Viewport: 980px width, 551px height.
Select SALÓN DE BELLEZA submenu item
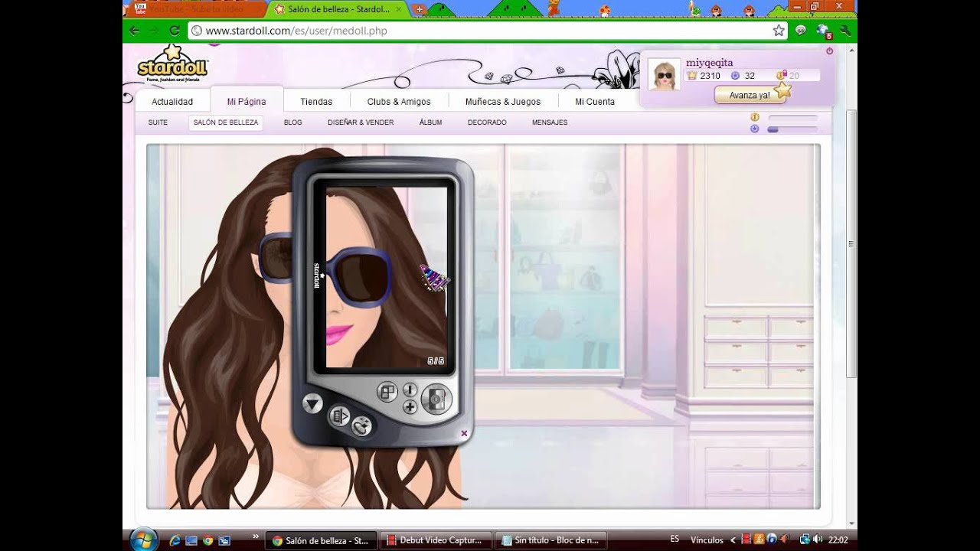pos(226,122)
